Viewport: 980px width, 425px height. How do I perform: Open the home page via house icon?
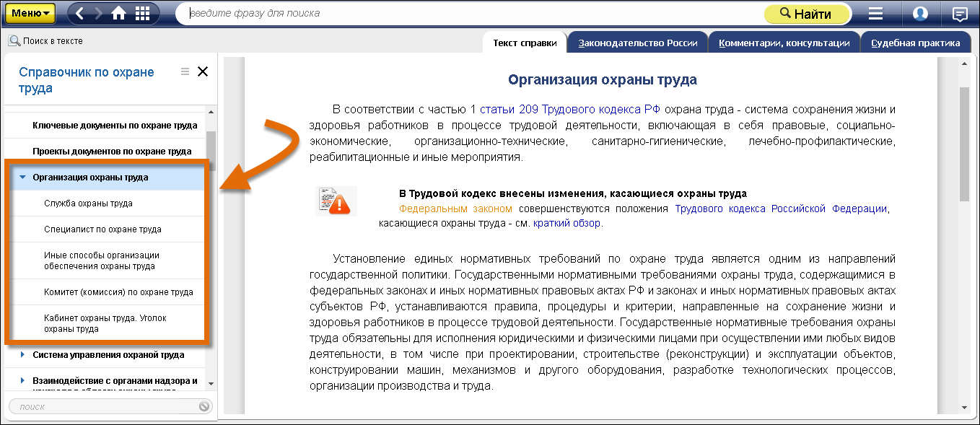tap(119, 14)
